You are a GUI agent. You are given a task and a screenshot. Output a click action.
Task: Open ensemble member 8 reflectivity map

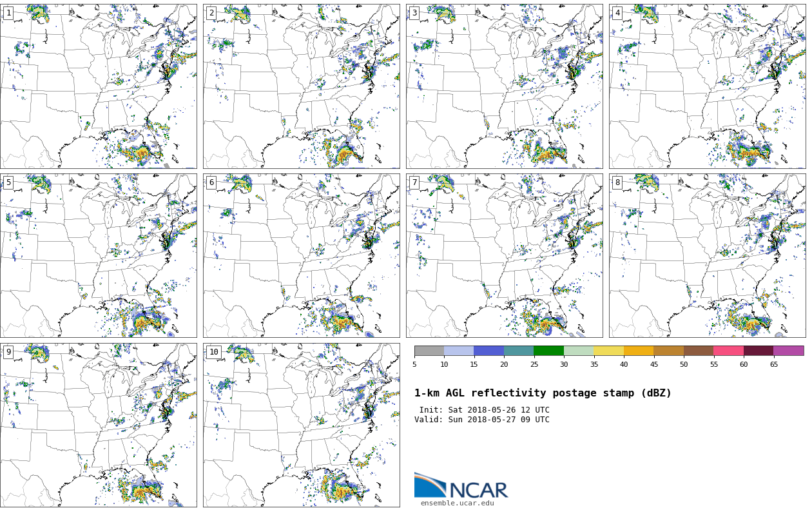coord(708,256)
